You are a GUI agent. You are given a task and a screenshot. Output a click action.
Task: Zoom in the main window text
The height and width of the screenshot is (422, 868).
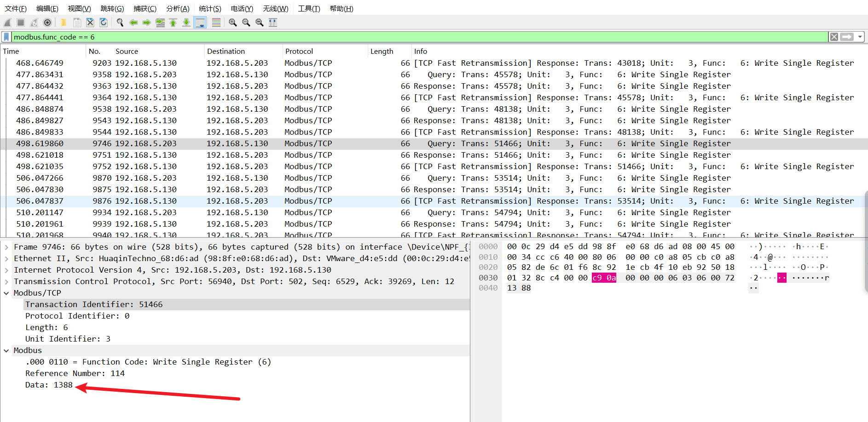pos(233,23)
